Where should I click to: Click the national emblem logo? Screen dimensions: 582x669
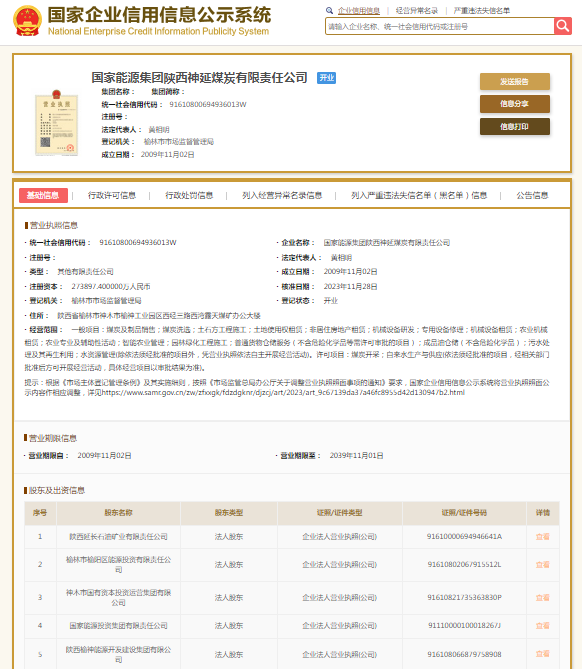[x=28, y=20]
